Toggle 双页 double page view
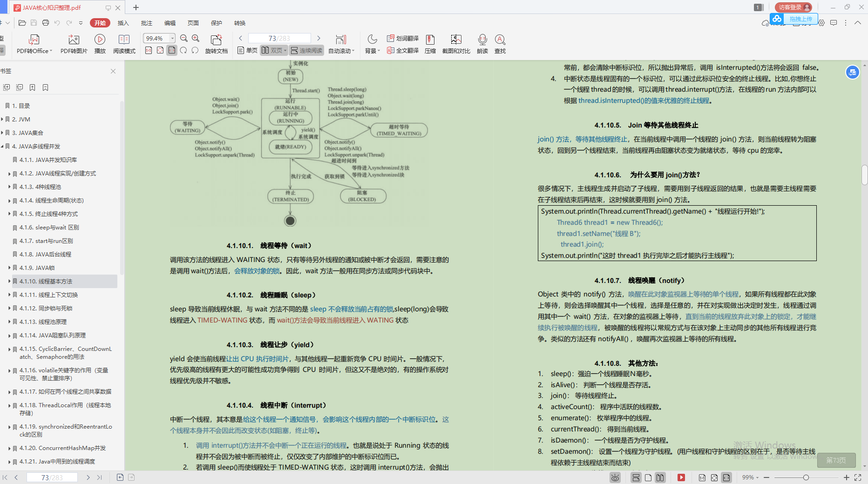This screenshot has height=484, width=868. (274, 50)
